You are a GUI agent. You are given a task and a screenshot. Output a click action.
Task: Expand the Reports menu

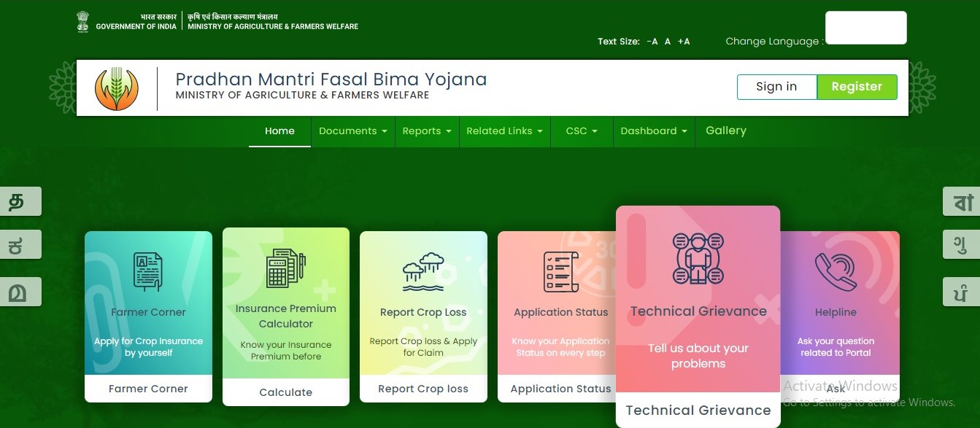pyautogui.click(x=427, y=131)
